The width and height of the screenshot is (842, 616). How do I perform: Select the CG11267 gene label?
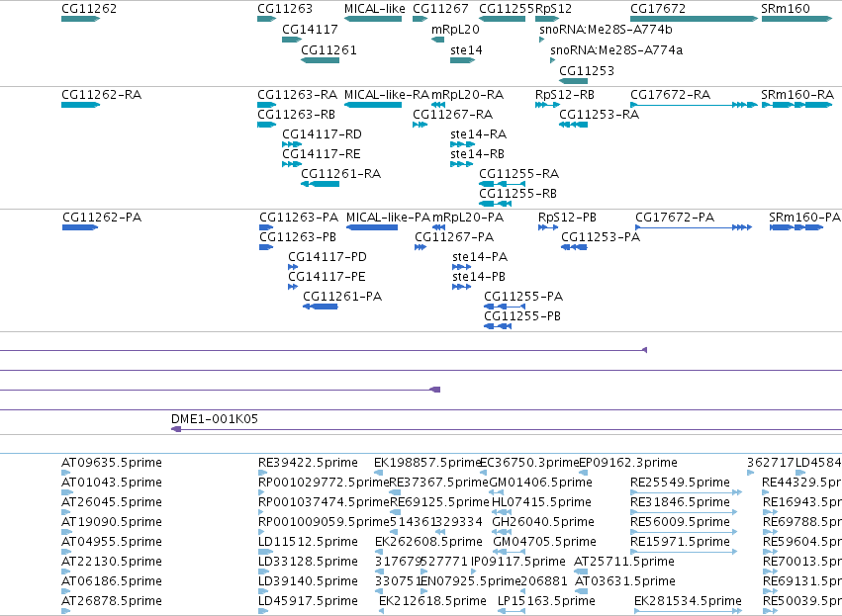tap(440, 9)
